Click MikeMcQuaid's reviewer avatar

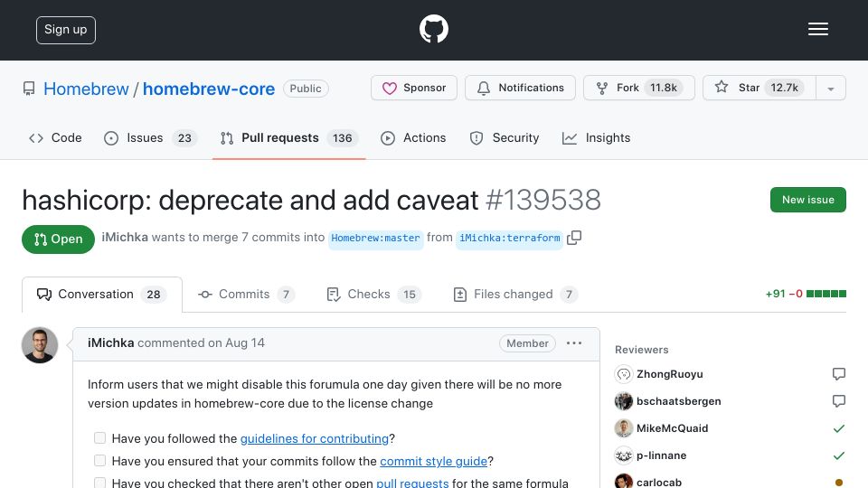[x=623, y=428]
